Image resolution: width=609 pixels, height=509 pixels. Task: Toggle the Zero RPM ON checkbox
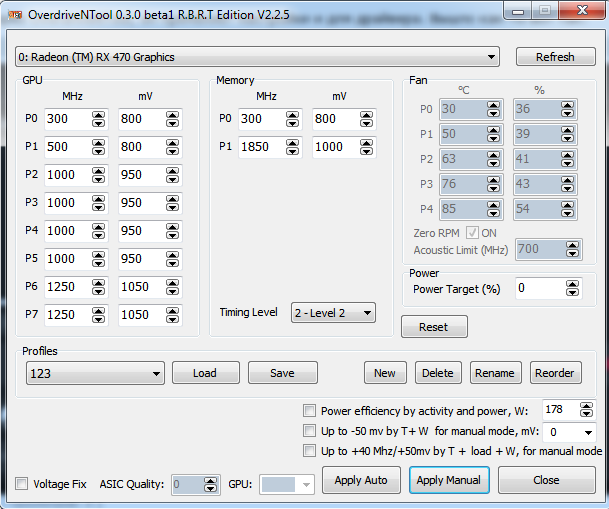472,233
